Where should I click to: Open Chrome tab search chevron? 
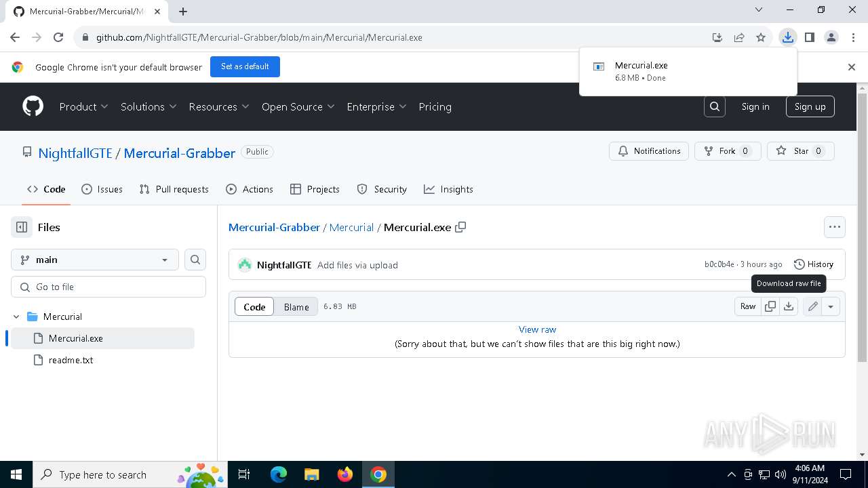pos(759,10)
